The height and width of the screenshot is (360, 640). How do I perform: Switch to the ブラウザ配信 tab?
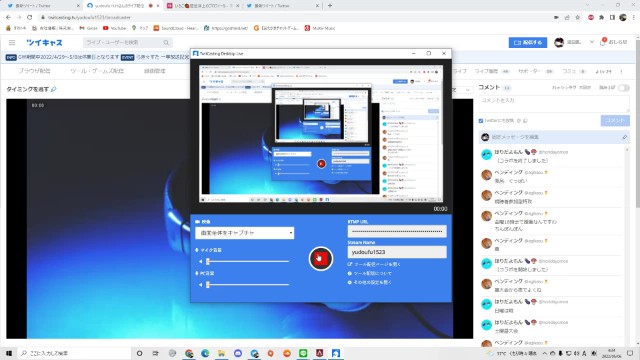[34, 71]
